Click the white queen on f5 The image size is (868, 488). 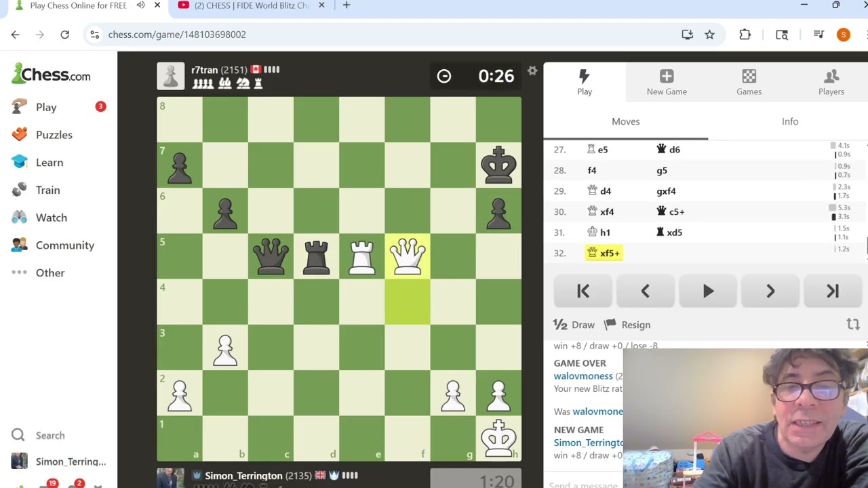(x=407, y=256)
